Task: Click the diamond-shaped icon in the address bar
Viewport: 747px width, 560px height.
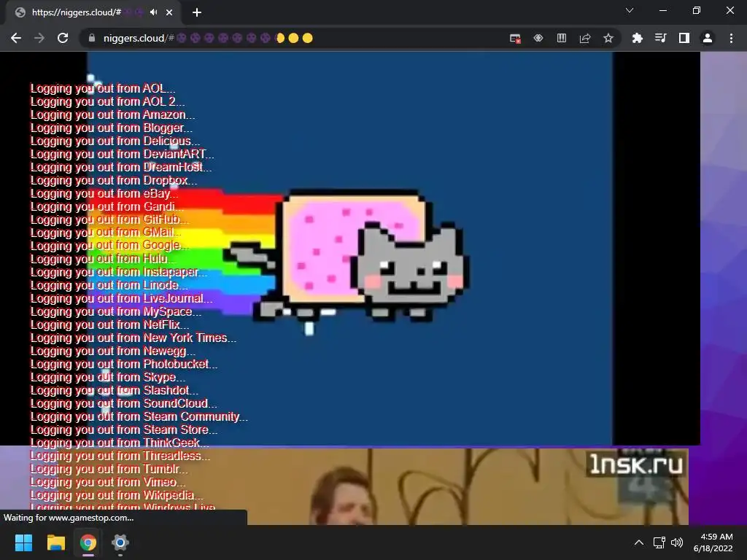Action: (x=538, y=38)
